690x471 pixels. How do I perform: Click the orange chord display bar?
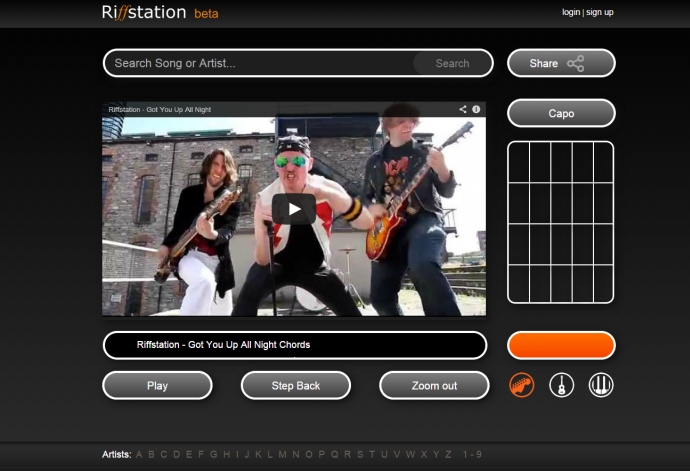(x=561, y=346)
